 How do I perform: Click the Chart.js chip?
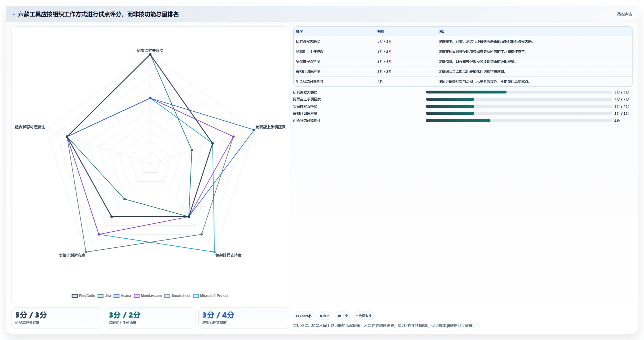click(304, 316)
